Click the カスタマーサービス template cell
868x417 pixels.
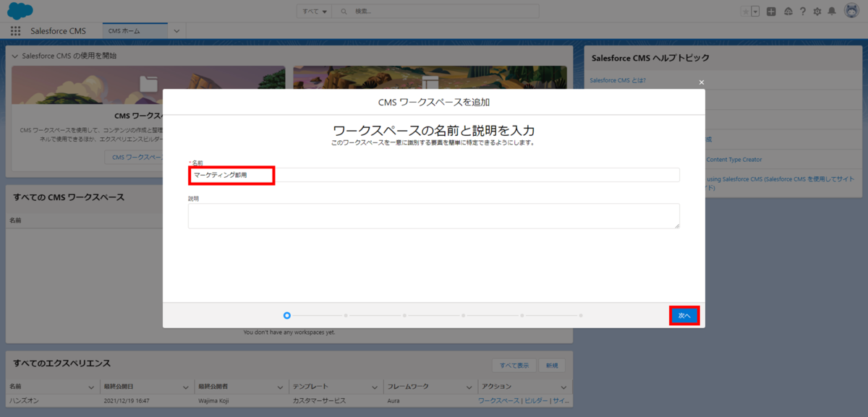coord(319,400)
